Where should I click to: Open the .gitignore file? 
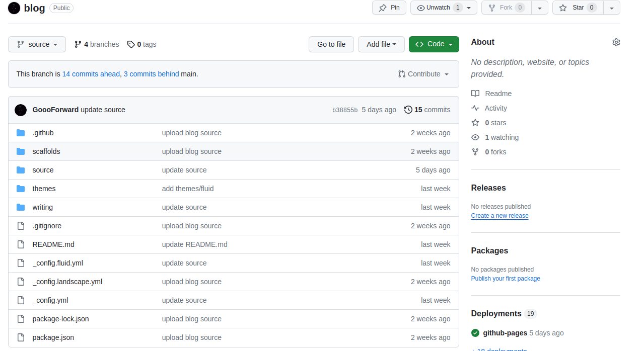47,226
